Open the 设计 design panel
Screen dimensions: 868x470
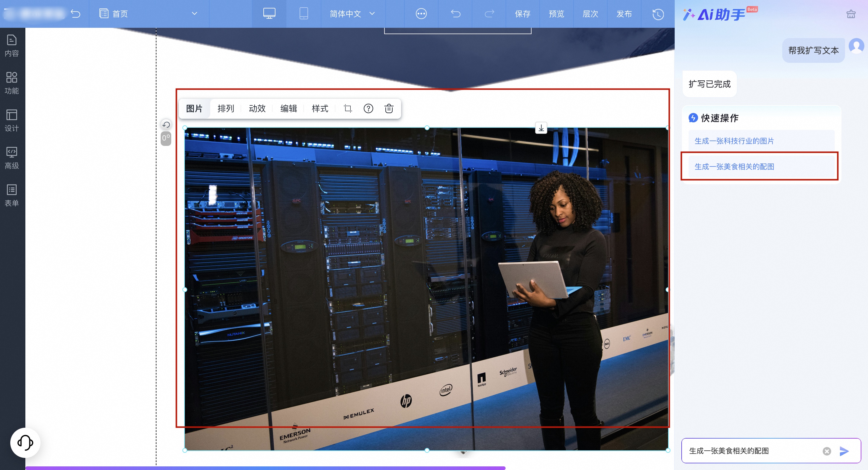click(x=12, y=121)
